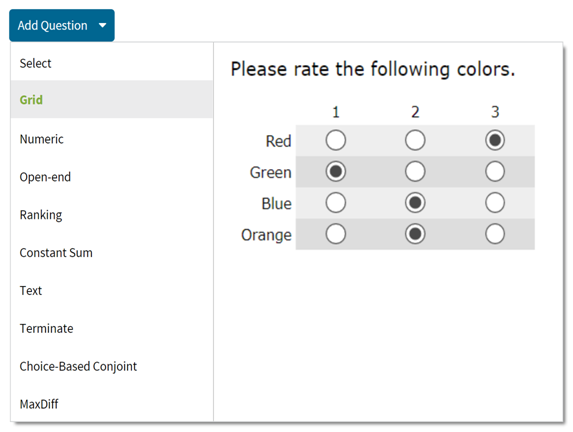Pick the Numeric question type
573x432 pixels.
coord(111,139)
